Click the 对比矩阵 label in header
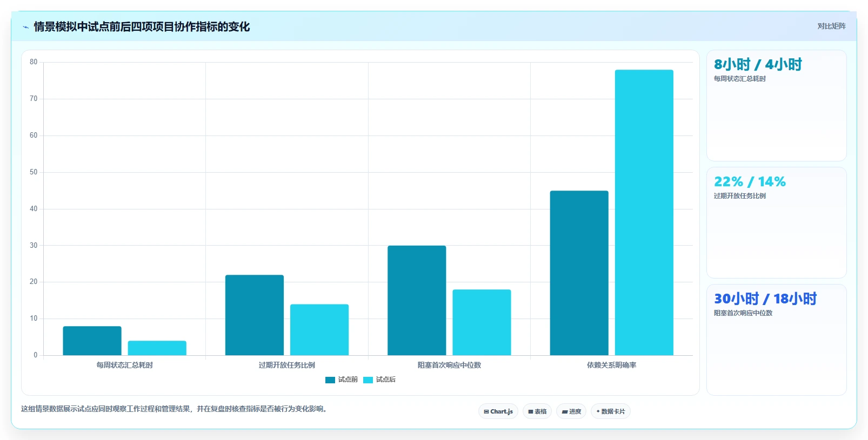 831,26
